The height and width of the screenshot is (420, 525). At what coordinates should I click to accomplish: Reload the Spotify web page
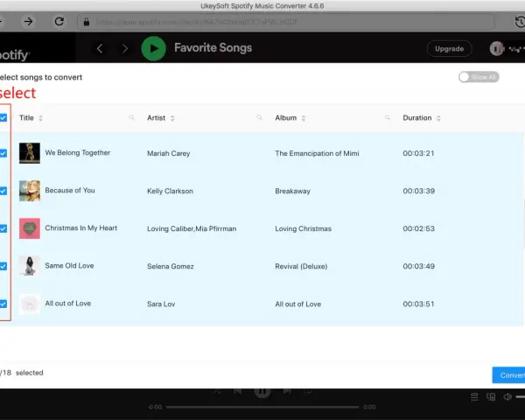[59, 22]
